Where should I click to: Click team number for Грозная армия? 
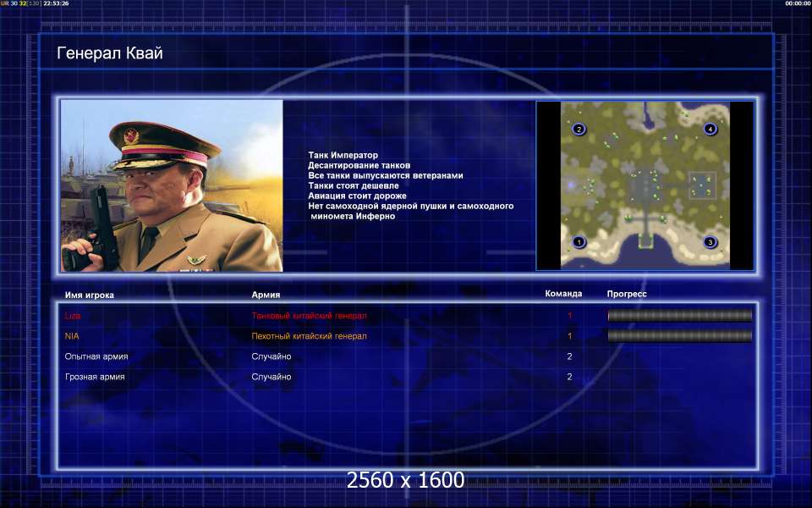coord(569,377)
